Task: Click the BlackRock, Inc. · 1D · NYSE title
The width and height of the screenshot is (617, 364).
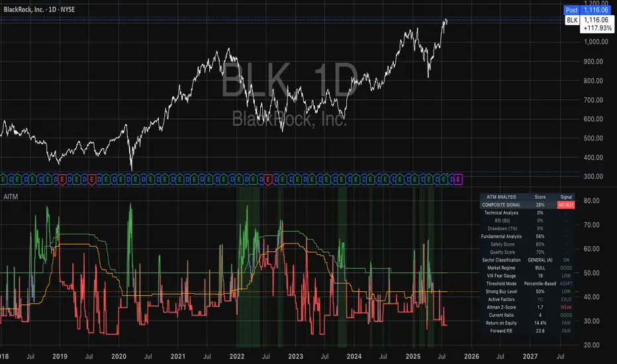Action: coord(39,9)
